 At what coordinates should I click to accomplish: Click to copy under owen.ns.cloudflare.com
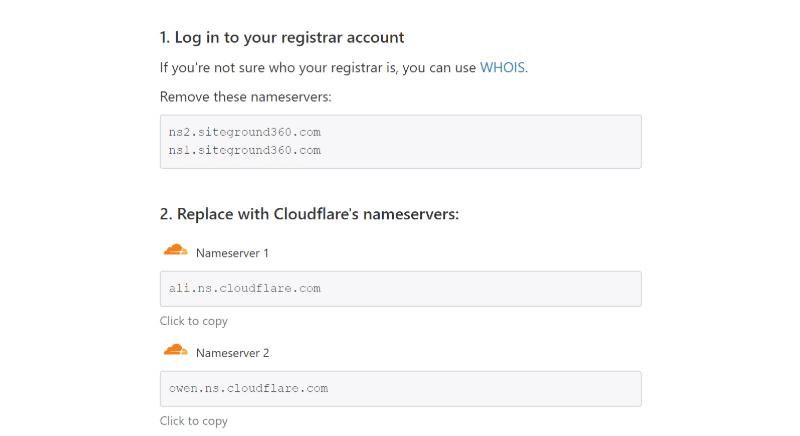pos(194,421)
